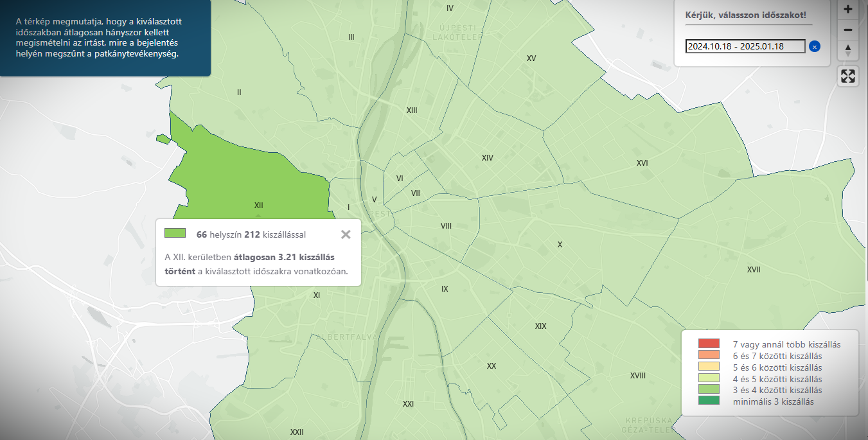This screenshot has height=440, width=868.
Task: Select district XVI on the map
Action: click(642, 163)
